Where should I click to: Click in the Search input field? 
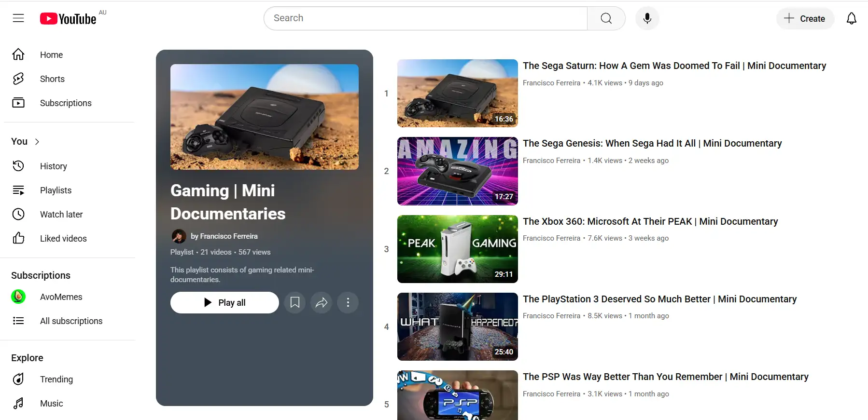(x=426, y=18)
